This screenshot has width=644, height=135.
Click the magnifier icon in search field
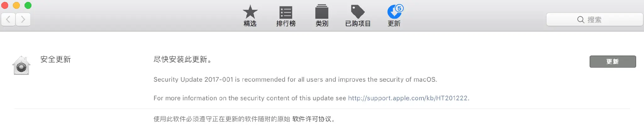(580, 20)
